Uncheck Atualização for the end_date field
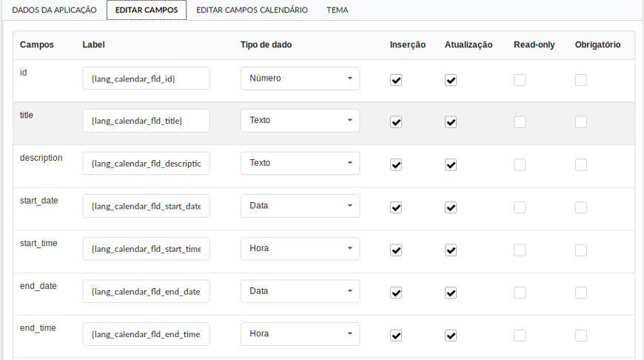644x360 pixels. click(x=451, y=293)
